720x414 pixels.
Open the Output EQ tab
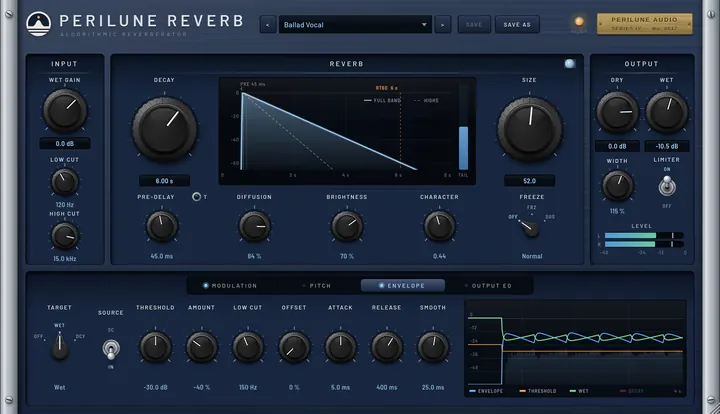(x=488, y=285)
